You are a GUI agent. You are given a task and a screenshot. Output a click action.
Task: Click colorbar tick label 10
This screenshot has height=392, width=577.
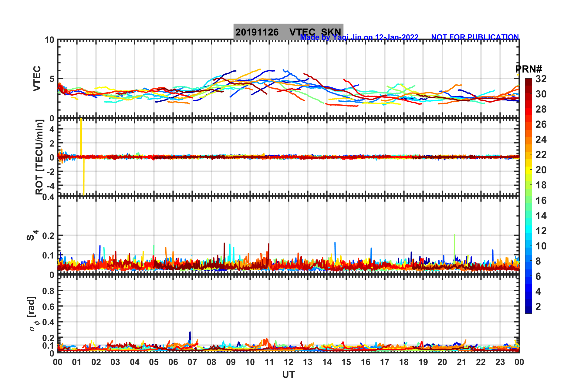point(541,246)
